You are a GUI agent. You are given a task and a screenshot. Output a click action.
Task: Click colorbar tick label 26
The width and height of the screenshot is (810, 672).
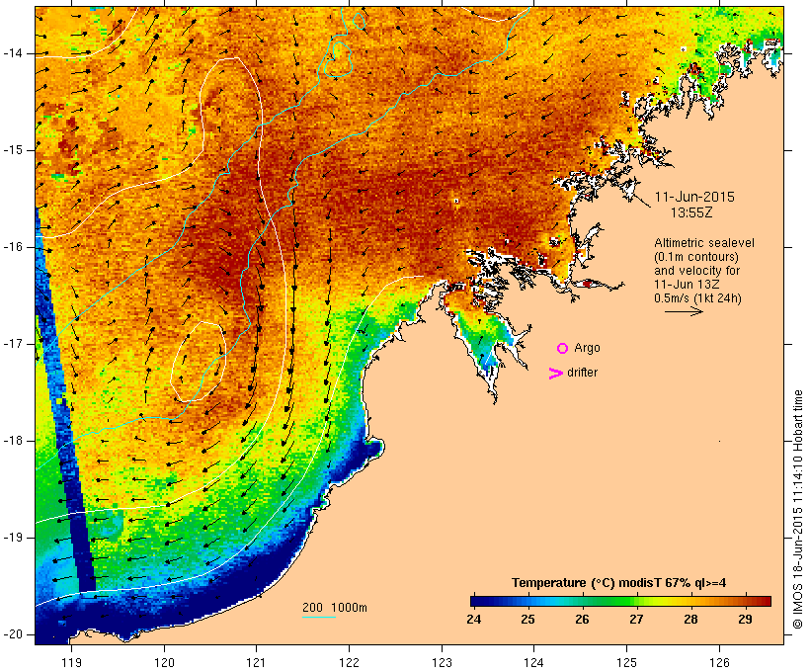coord(582,620)
